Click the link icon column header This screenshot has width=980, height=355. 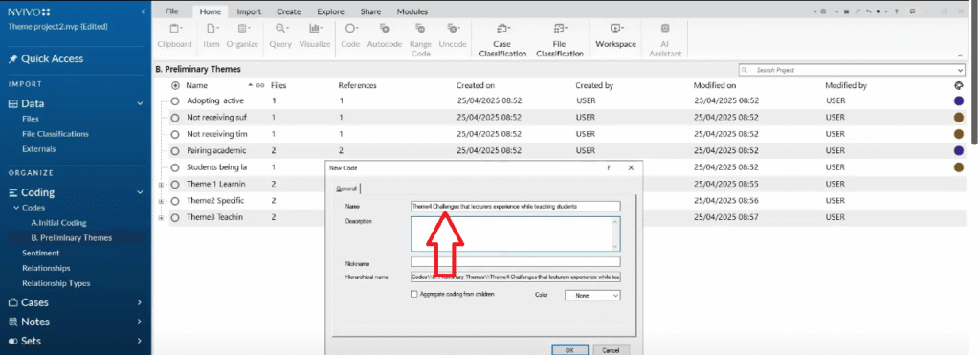[x=259, y=85]
